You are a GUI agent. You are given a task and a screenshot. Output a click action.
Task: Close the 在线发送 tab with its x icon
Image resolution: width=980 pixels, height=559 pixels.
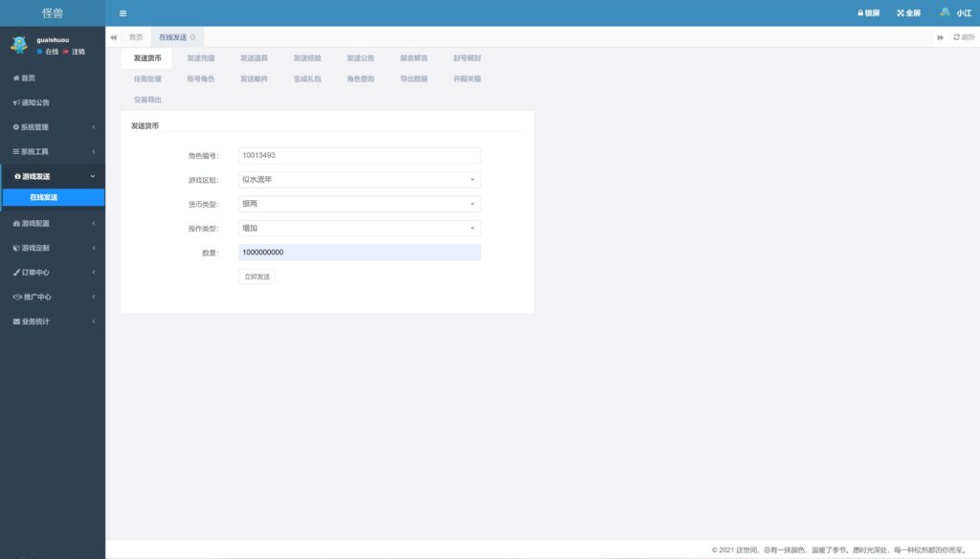click(x=193, y=37)
